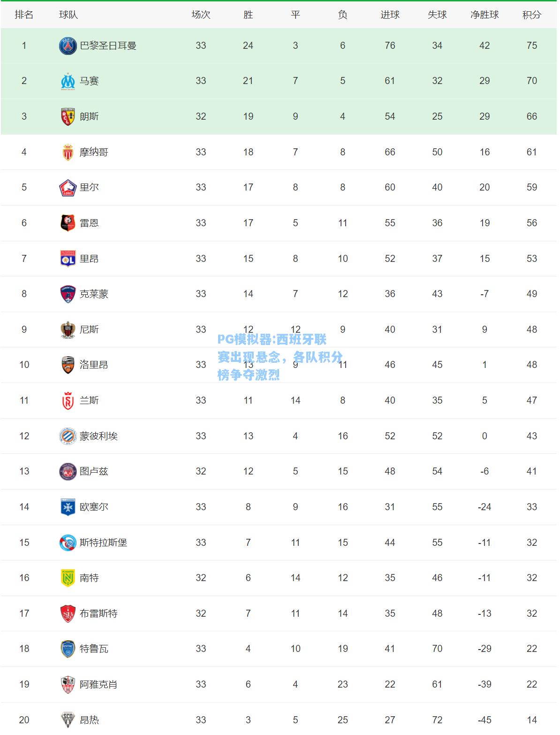Viewport: 560px width, 735px height.
Task: Click the Paris Saint-Germain club crest
Action: click(68, 46)
